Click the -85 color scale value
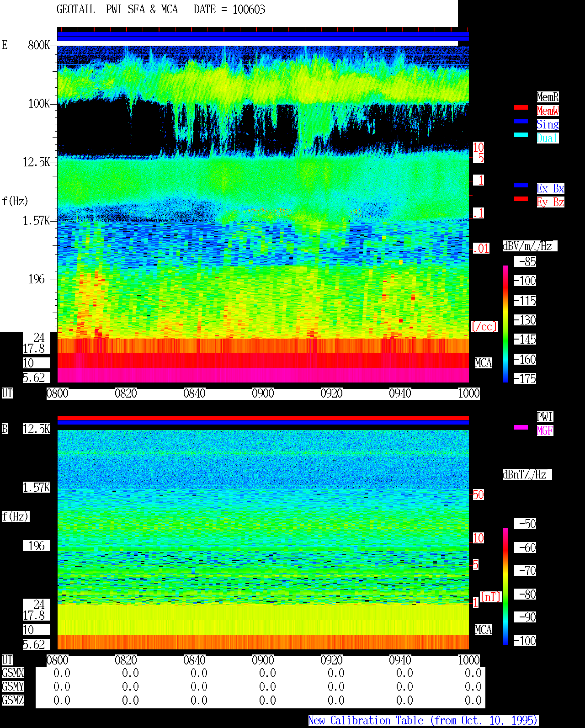 point(526,261)
